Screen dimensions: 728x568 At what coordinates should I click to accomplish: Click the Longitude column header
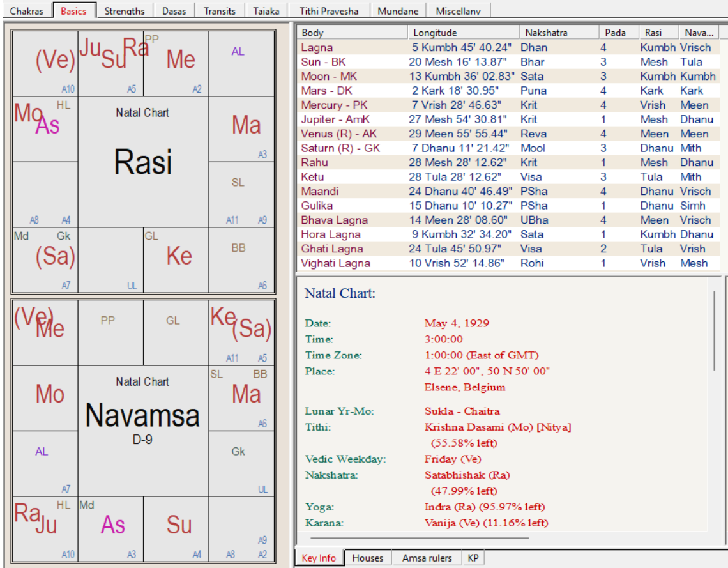pos(464,33)
